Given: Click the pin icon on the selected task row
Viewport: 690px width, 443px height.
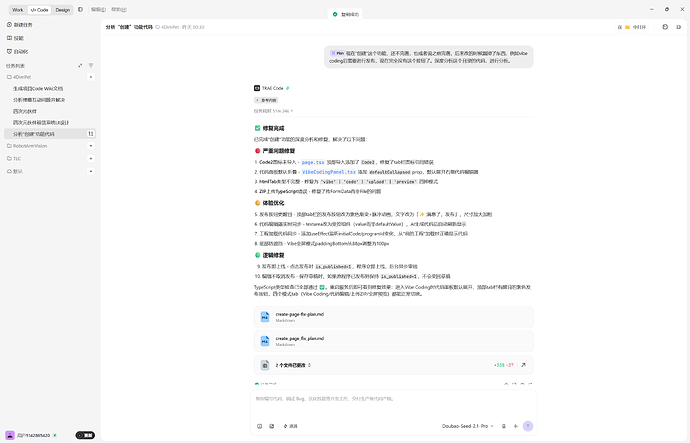Looking at the screenshot, I should [x=91, y=134].
